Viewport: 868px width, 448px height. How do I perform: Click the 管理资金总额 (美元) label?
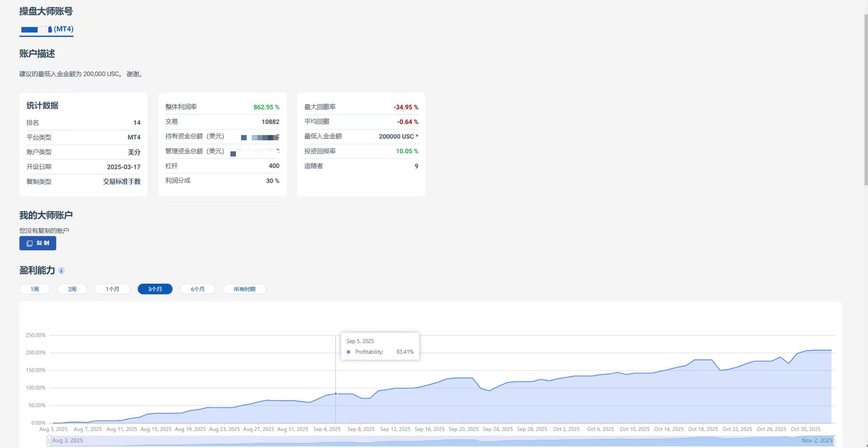[x=195, y=151]
